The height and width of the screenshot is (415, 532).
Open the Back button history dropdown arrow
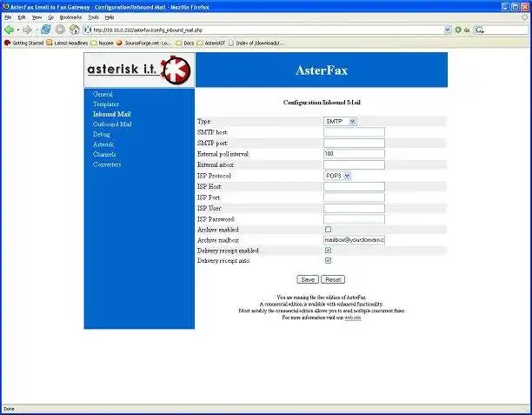[17, 30]
